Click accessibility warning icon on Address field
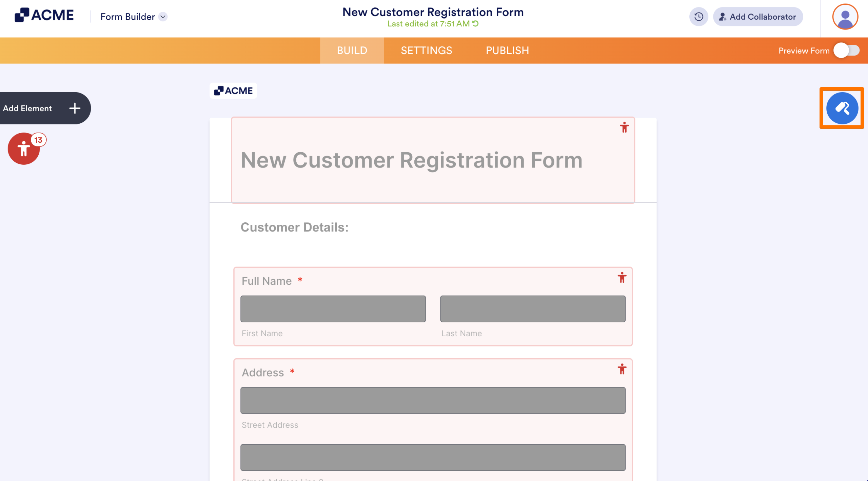This screenshot has height=481, width=868. coord(622,369)
